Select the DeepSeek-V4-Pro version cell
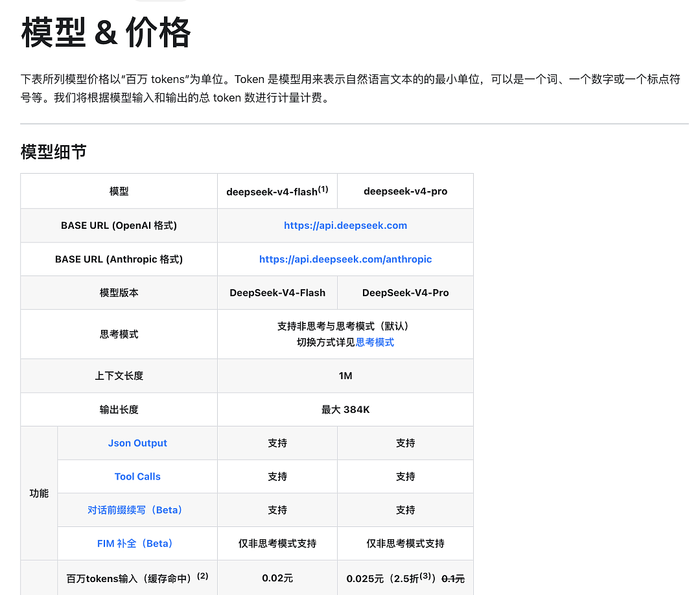This screenshot has width=700, height=595. [x=405, y=293]
